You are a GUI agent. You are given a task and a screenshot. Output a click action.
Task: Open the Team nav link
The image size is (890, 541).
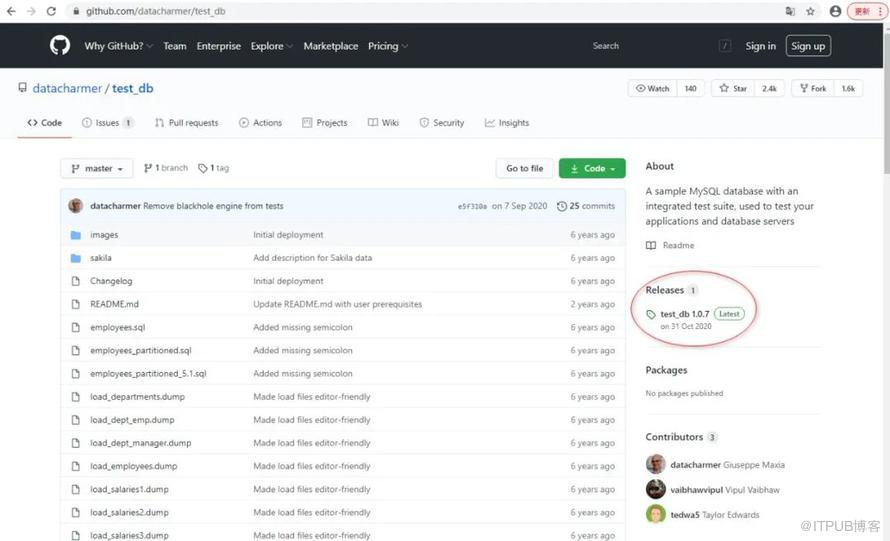[175, 46]
